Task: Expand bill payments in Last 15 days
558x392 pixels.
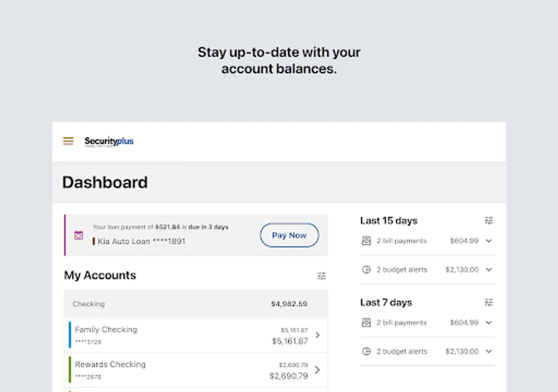Action: click(489, 241)
